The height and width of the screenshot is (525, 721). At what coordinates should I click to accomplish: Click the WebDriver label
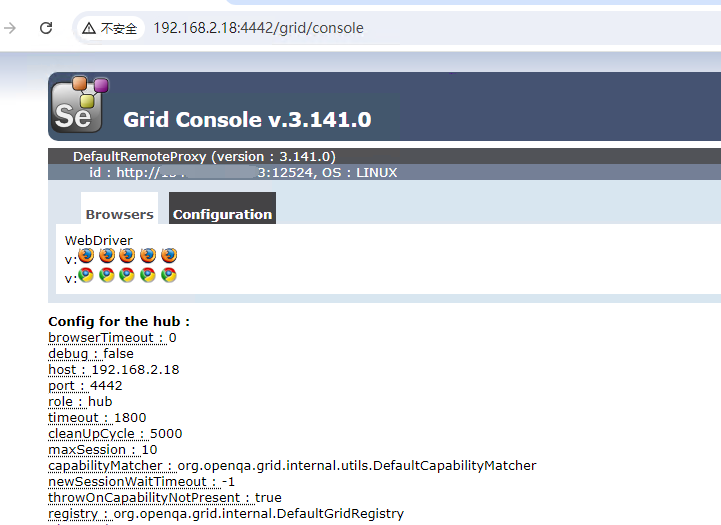coord(98,240)
